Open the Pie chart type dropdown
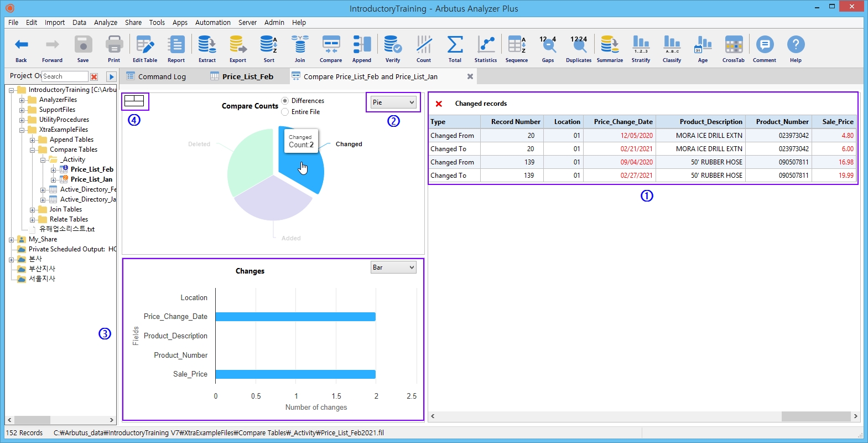 point(393,102)
